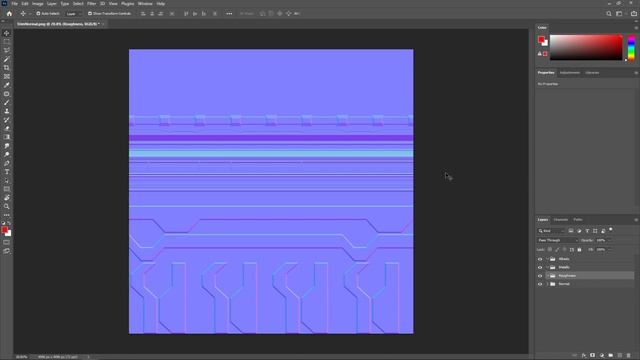The image size is (640, 360).
Task: Open the layer filter Kind dropdown
Action: click(x=551, y=231)
